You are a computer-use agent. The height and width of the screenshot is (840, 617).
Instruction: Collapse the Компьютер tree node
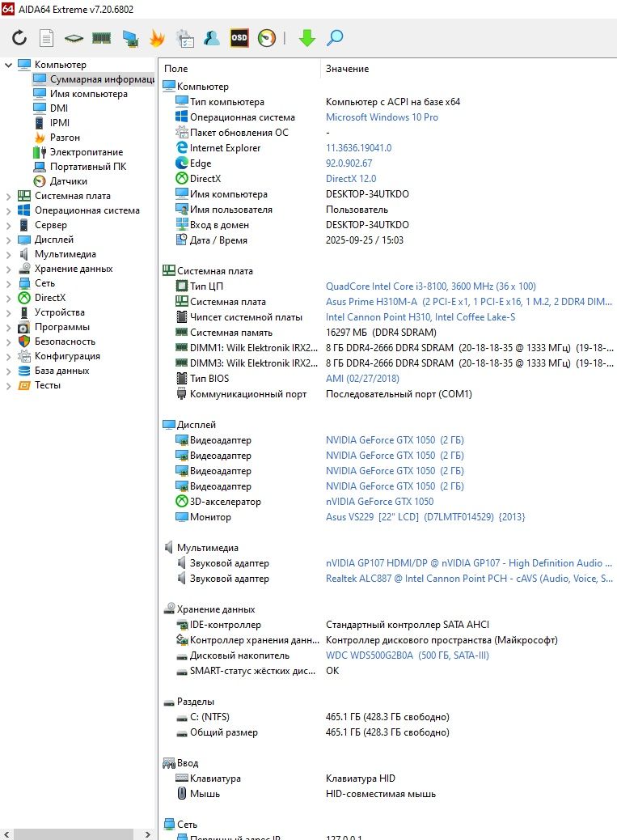pos(9,64)
